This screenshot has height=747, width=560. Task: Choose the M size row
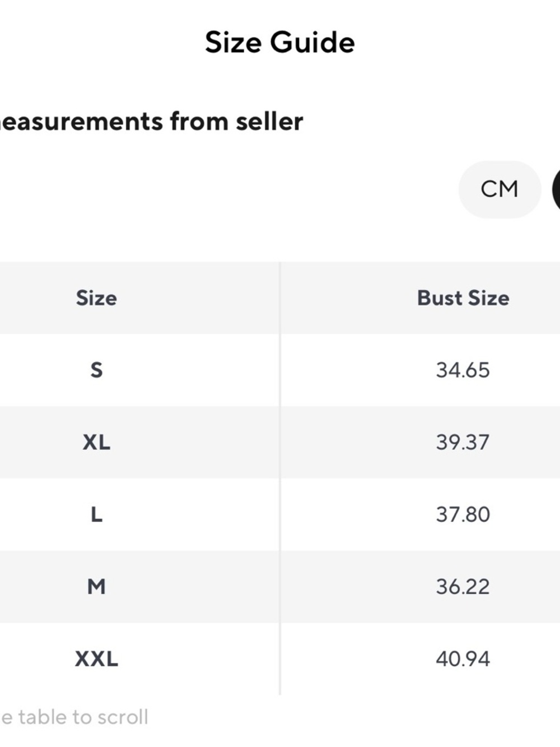280,587
